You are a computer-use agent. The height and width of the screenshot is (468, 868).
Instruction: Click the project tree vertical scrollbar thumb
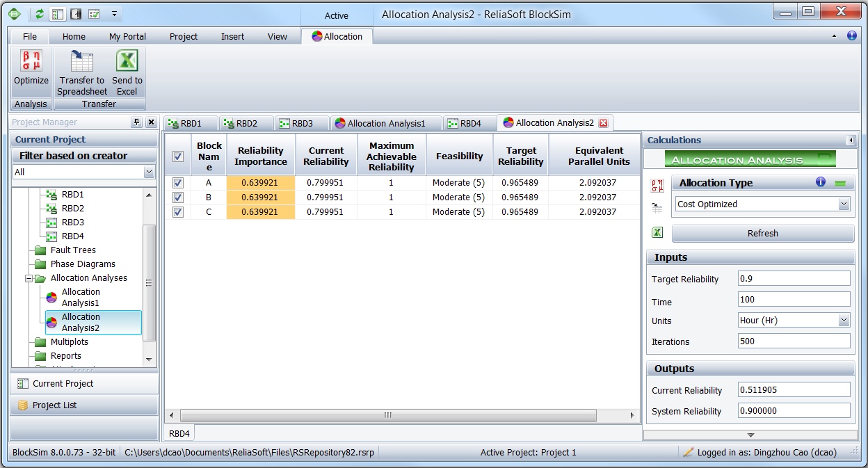[149, 283]
